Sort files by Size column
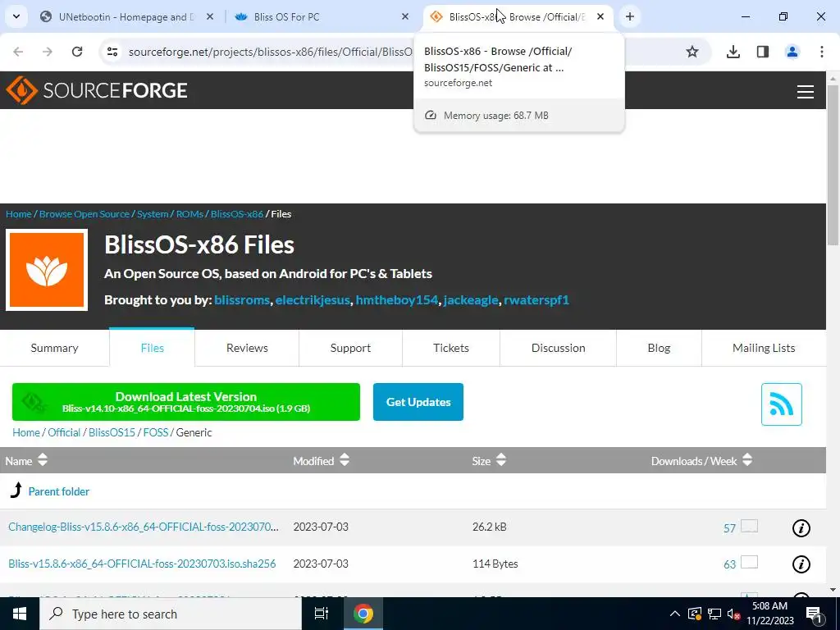Viewport: 840px width, 630px height. point(489,461)
